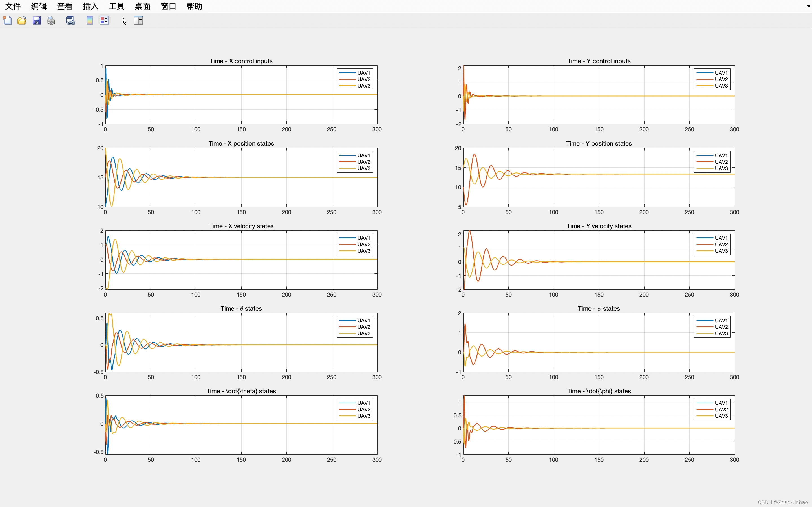Toggle the Edit Plot arrow tool
This screenshot has height=507, width=812.
[x=124, y=21]
